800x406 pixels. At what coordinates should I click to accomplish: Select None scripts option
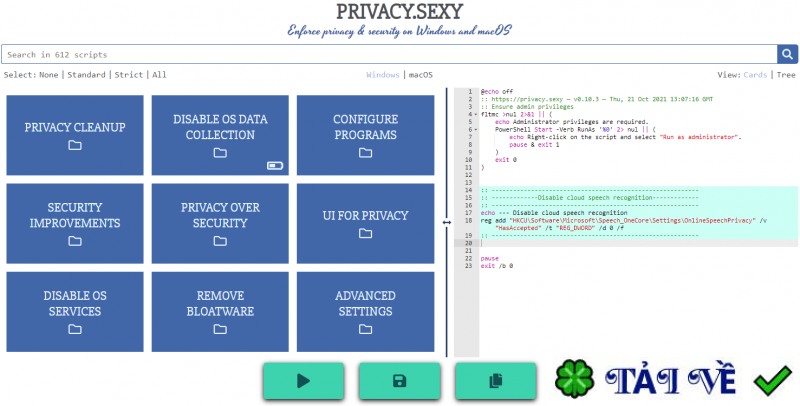[48, 75]
